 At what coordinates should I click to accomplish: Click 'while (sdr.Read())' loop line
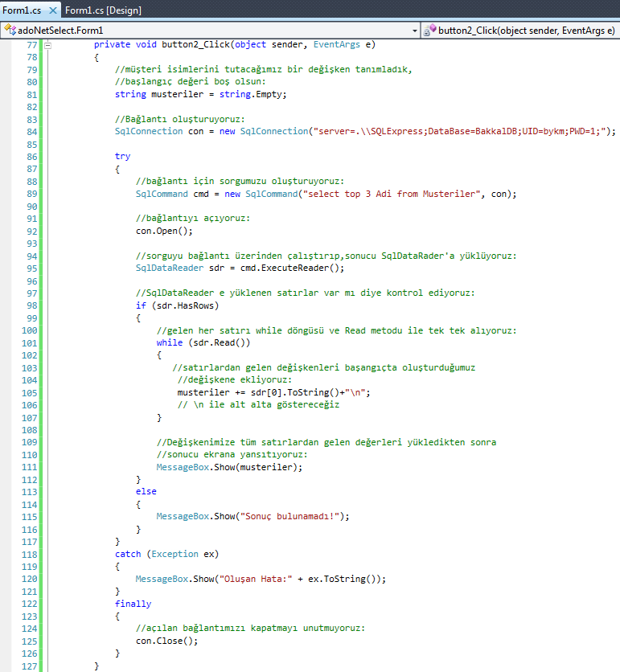point(203,343)
